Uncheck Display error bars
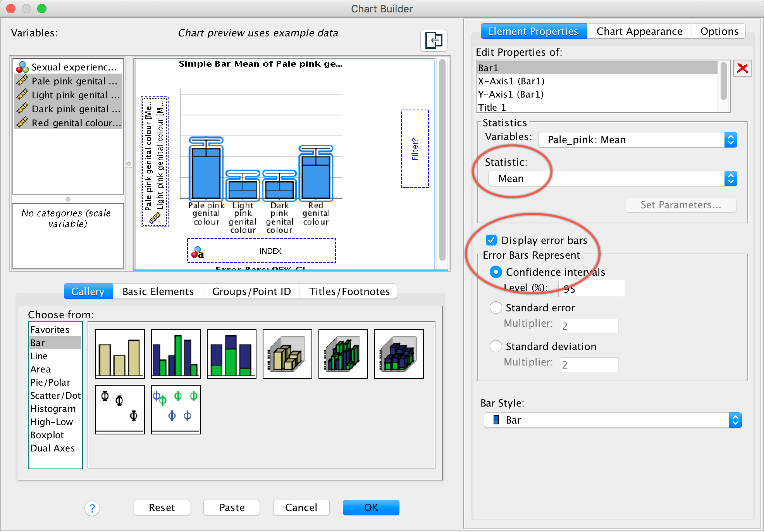This screenshot has height=532, width=764. tap(491, 240)
